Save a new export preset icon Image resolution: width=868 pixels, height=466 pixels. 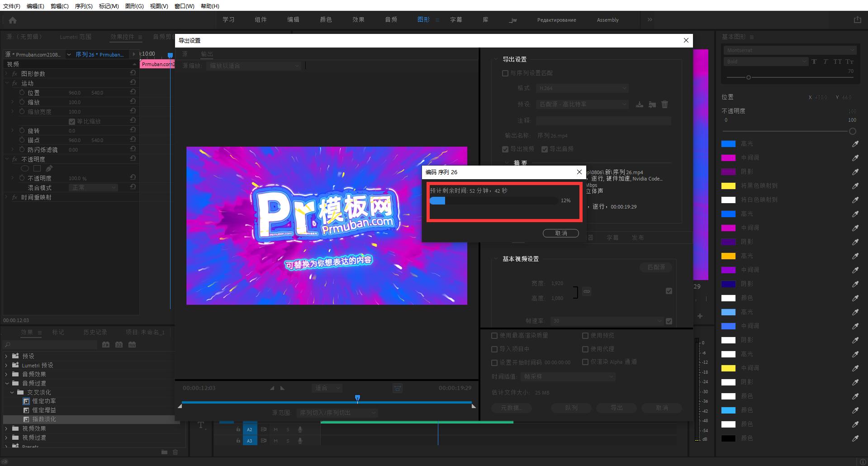click(640, 105)
